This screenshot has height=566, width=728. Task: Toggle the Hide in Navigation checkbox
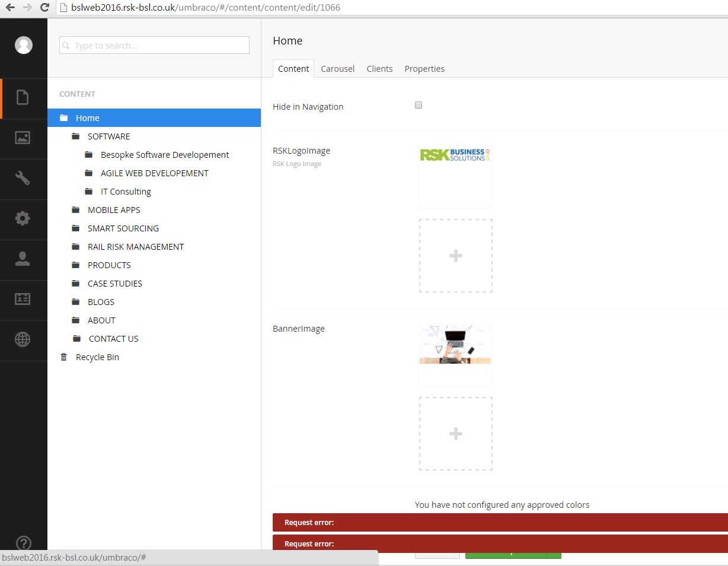(419, 106)
